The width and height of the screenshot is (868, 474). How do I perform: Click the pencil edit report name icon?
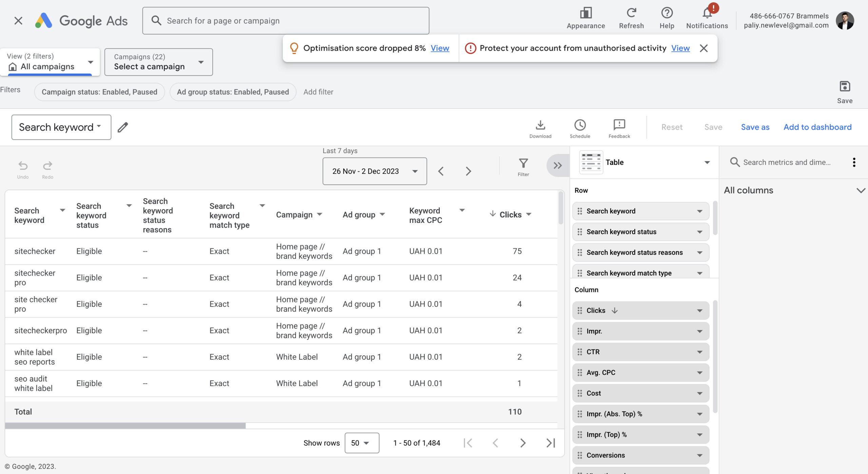(x=123, y=127)
